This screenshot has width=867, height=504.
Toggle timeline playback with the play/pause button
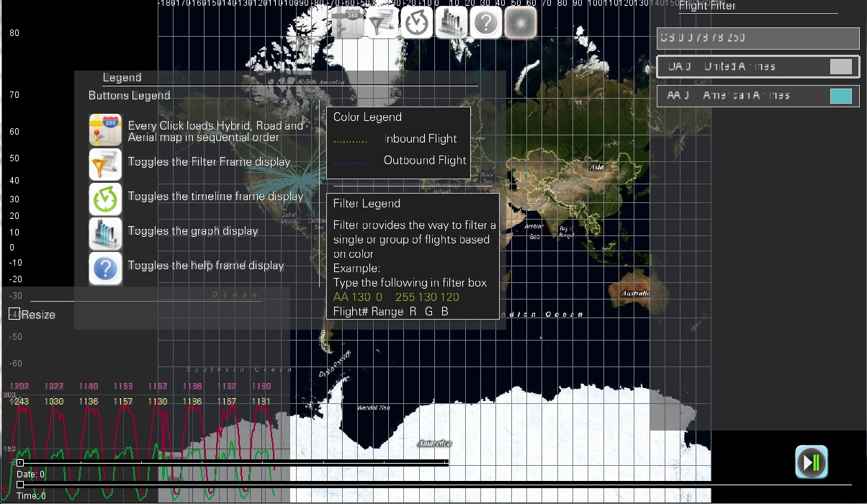click(x=812, y=462)
